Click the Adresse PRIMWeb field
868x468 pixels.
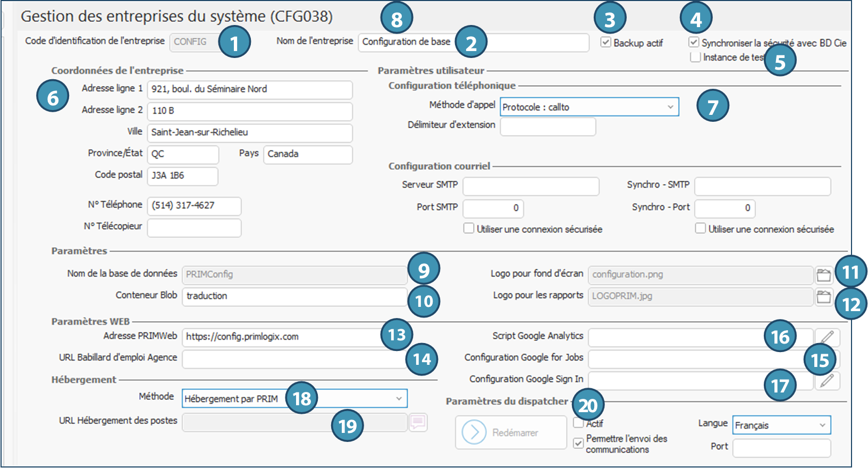tap(282, 337)
